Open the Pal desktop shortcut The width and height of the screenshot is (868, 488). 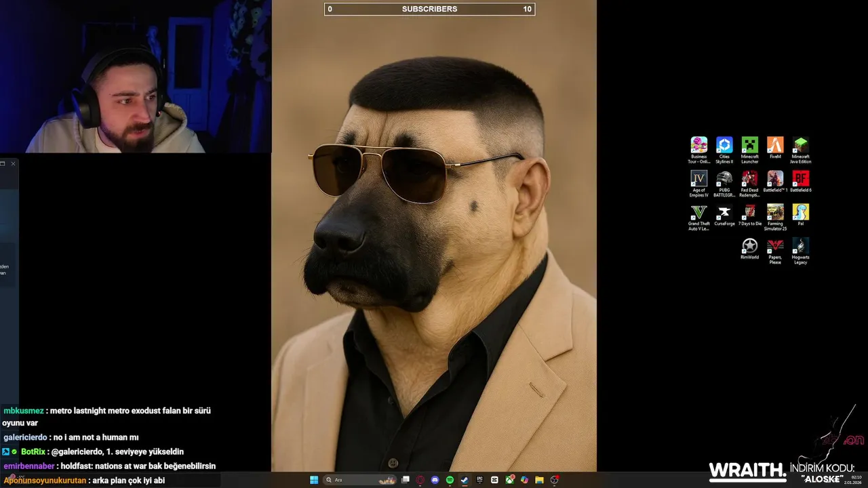pos(800,216)
